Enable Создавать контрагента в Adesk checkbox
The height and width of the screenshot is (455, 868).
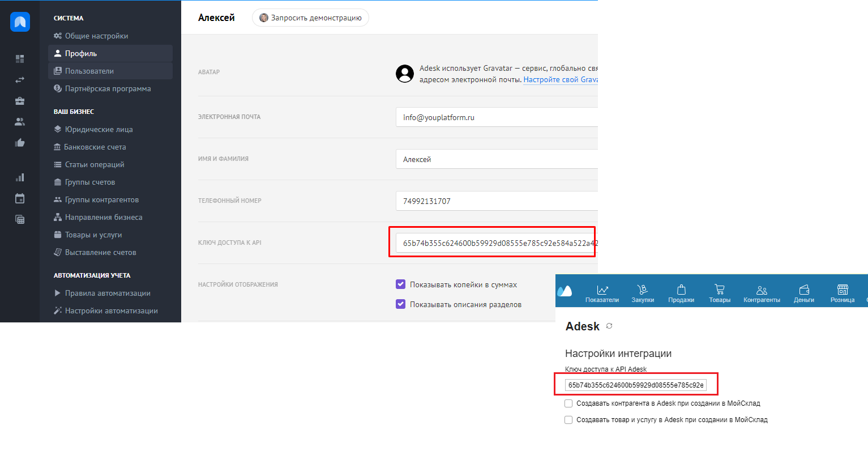pyautogui.click(x=568, y=403)
